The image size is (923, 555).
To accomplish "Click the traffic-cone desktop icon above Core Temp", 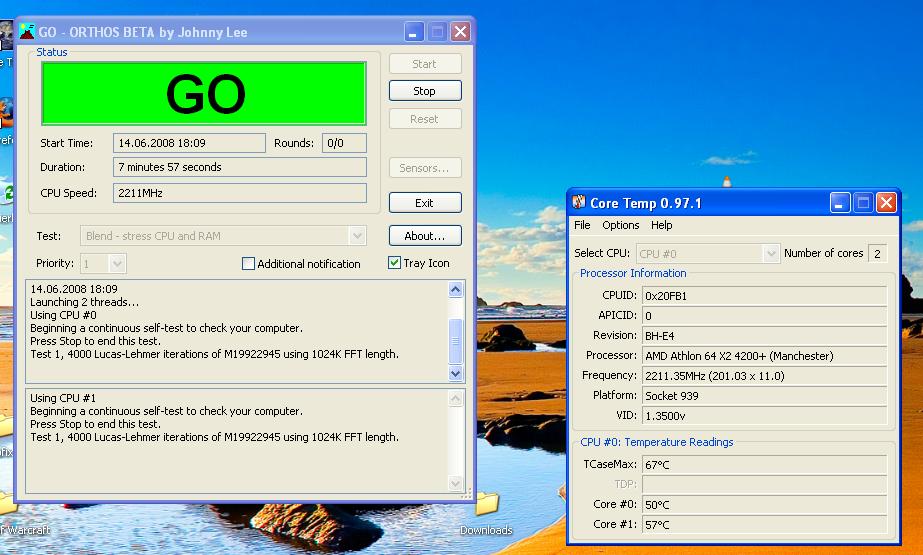I will click(727, 181).
